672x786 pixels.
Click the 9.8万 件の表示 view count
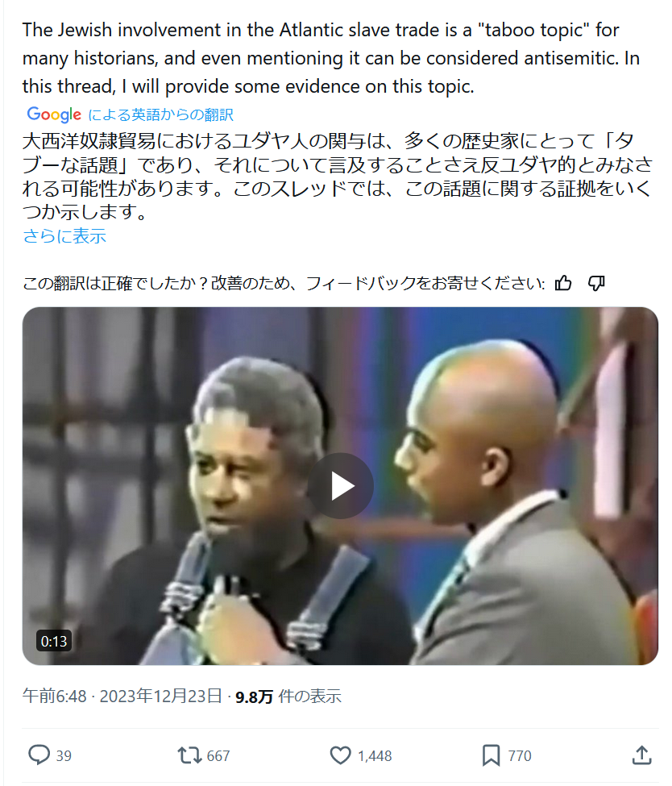pos(288,697)
